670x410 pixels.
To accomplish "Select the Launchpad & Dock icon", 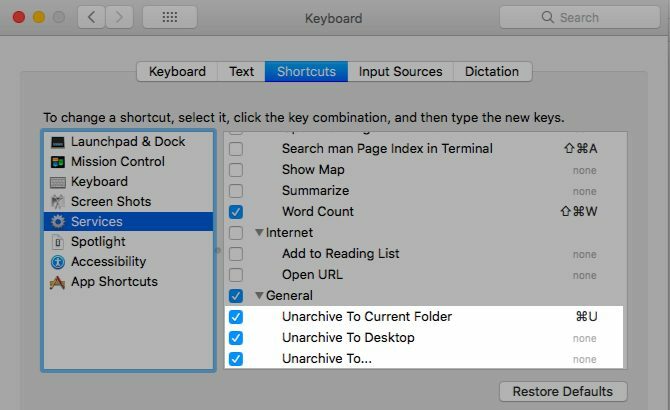I will tap(58, 142).
